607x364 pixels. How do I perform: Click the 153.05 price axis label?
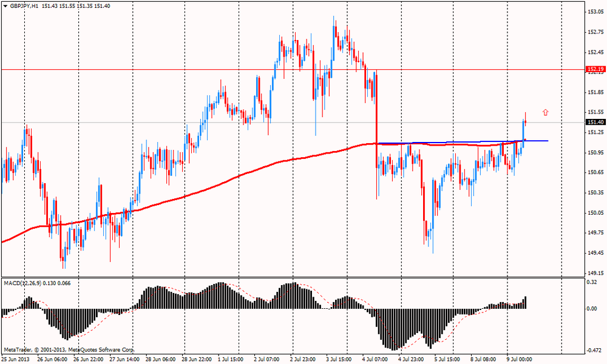tap(596, 12)
